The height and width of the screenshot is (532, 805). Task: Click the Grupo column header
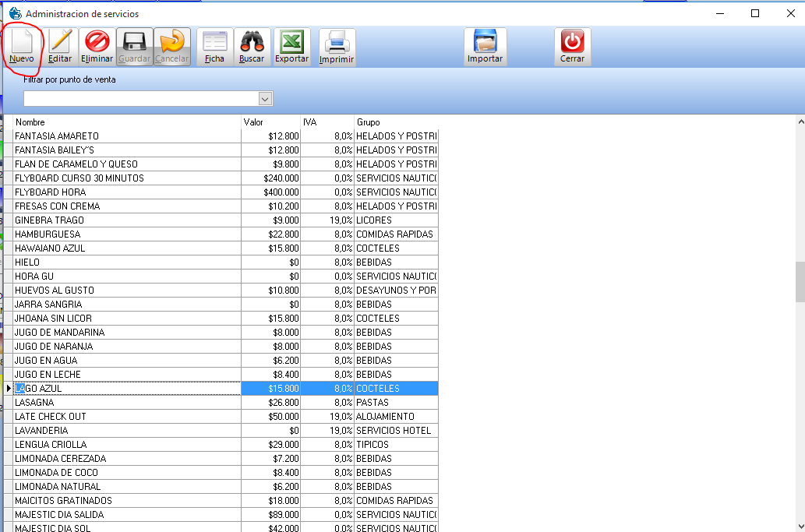pos(396,122)
